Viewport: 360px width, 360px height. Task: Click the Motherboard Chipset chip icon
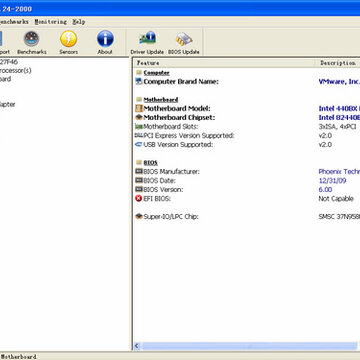(x=139, y=117)
